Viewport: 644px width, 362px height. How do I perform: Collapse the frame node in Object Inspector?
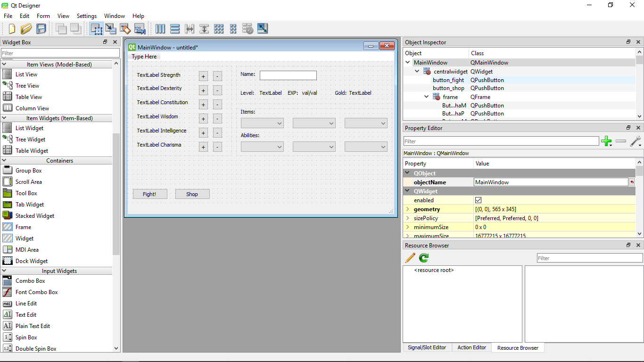[427, 97]
